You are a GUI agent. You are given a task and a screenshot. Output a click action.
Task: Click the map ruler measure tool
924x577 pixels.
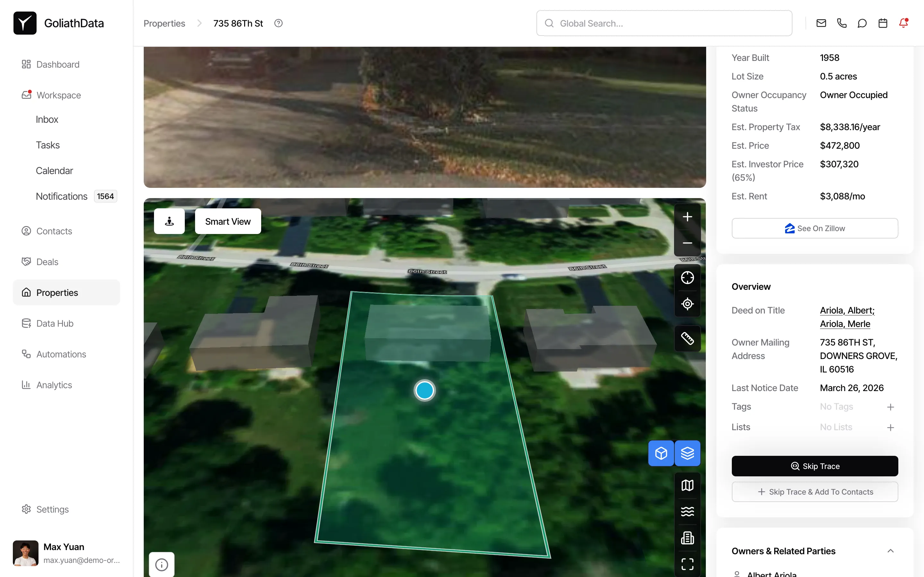687,338
